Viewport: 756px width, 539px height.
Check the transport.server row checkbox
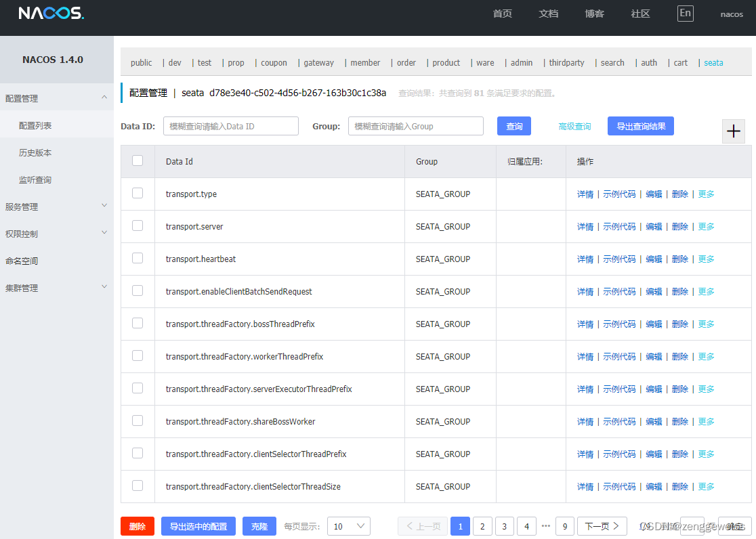tap(138, 225)
